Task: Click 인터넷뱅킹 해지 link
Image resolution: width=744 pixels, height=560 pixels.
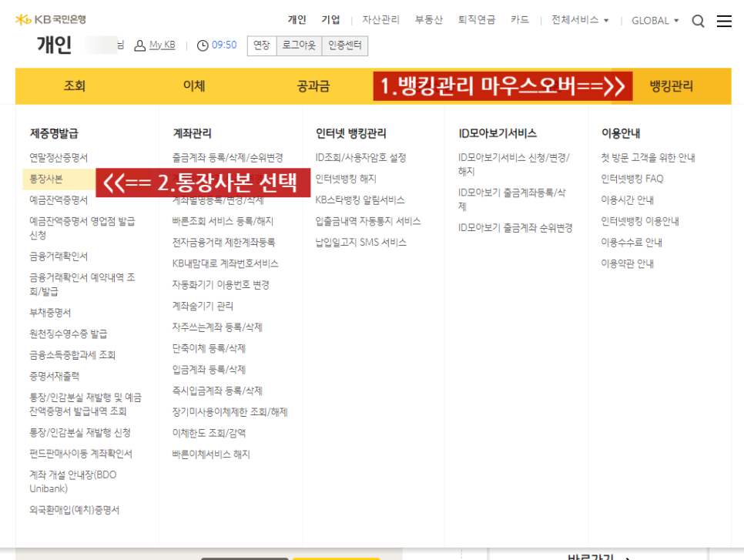Action: (x=346, y=179)
